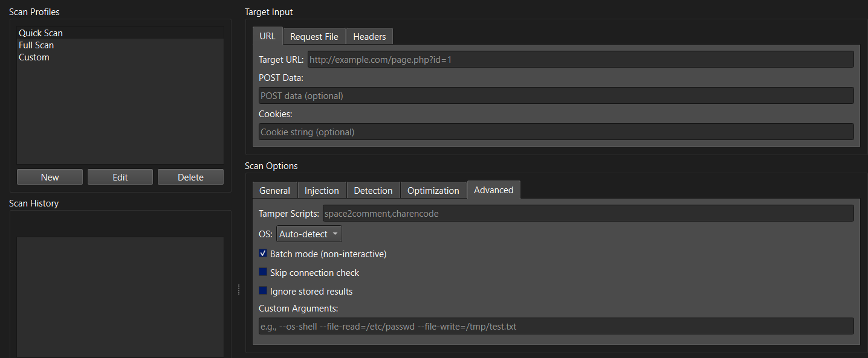Image resolution: width=868 pixels, height=358 pixels.
Task: Open the General scan options tab
Action: (x=274, y=190)
